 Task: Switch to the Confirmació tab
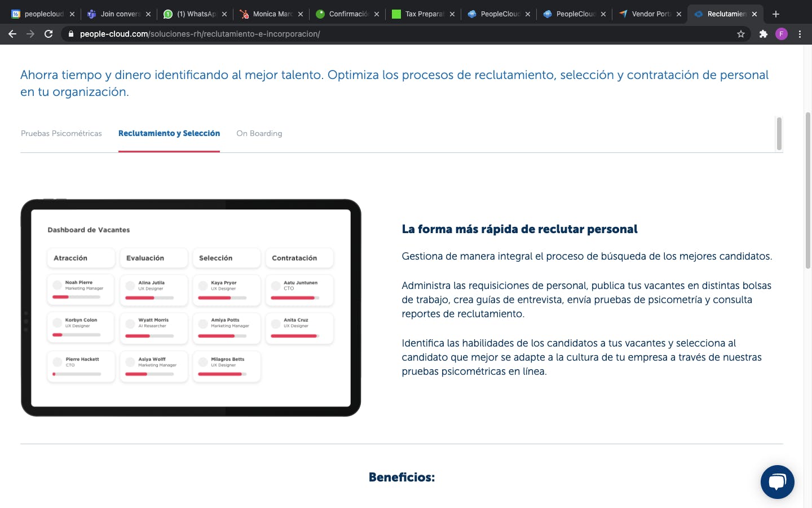point(348,14)
